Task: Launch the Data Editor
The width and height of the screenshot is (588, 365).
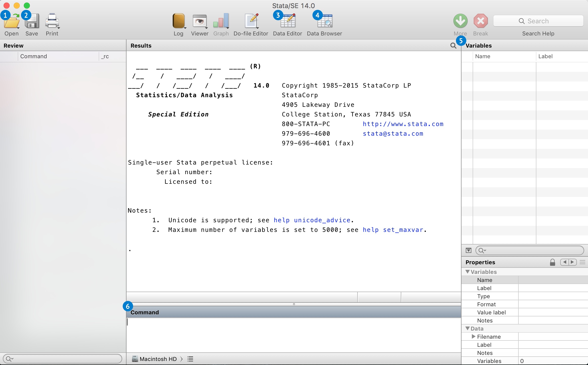Action: 288,21
